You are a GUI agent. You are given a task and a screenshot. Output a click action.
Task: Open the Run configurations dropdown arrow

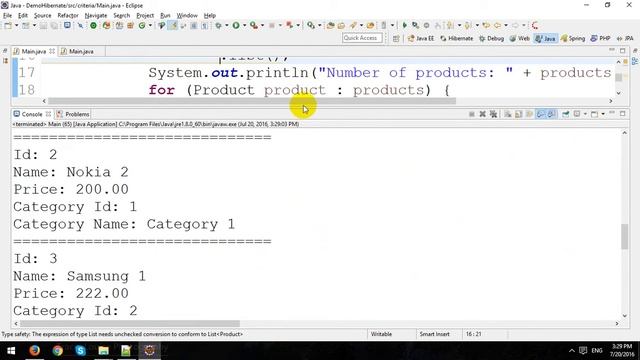click(244, 25)
